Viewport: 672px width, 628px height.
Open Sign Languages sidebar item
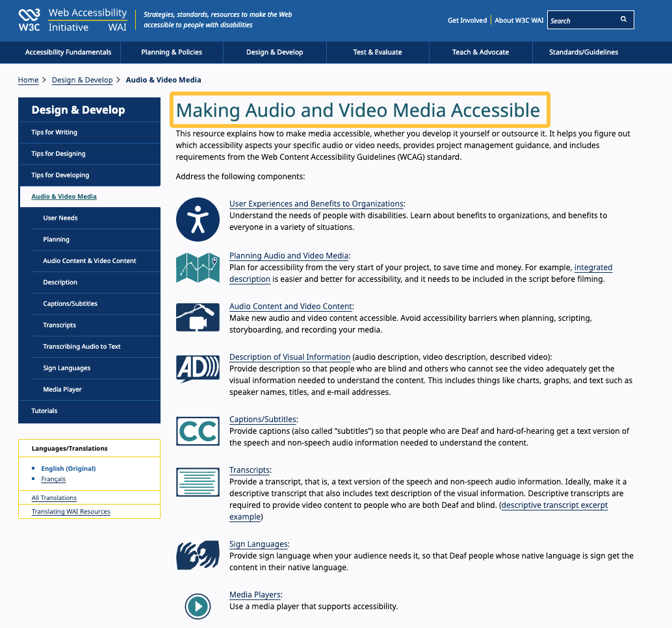[x=96, y=368]
